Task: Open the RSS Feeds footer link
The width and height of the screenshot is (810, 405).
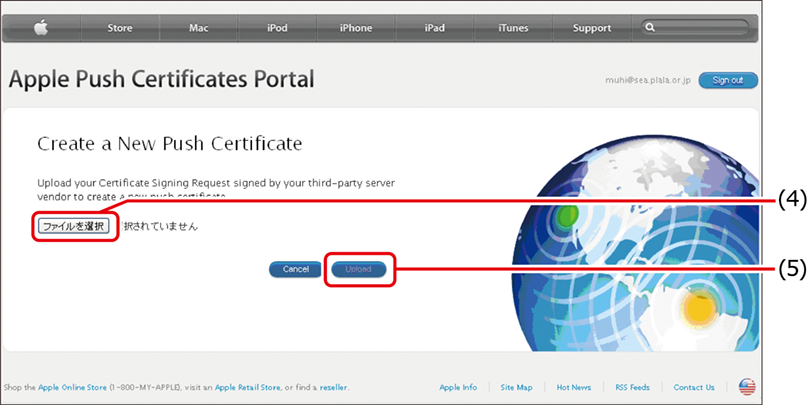Action: point(632,387)
